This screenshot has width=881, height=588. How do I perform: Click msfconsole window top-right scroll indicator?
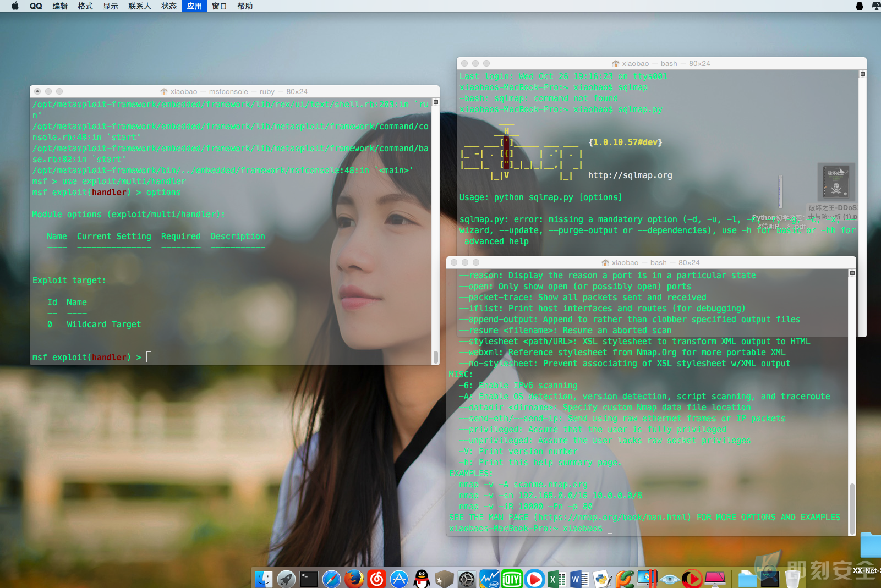tap(436, 102)
